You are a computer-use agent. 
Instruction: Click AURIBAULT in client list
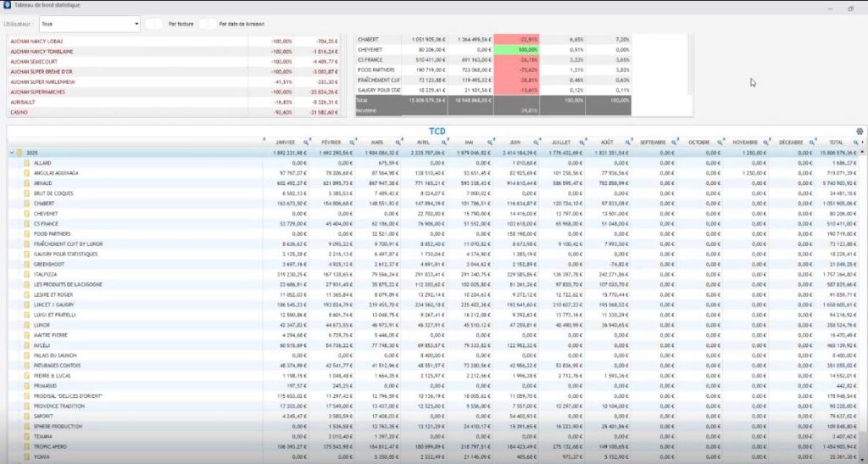tap(21, 103)
